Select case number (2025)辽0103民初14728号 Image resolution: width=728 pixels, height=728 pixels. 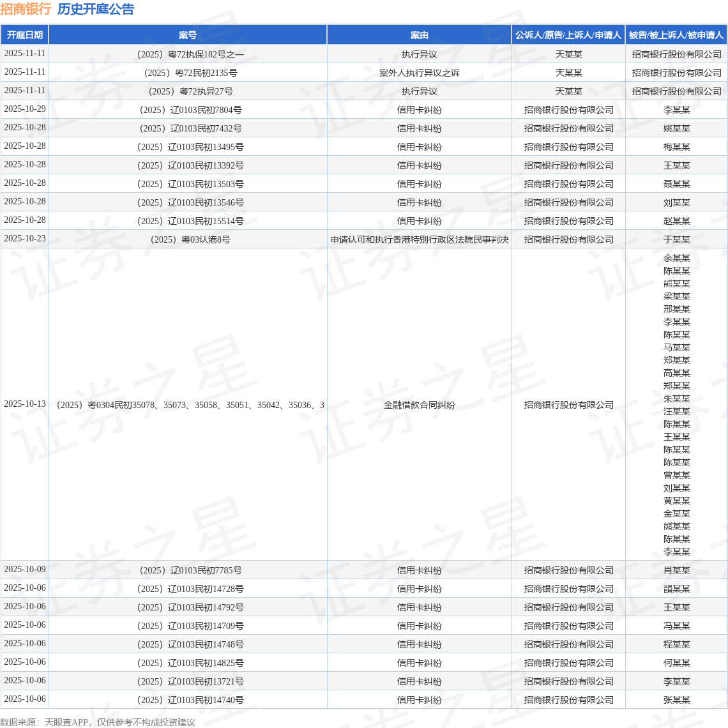tap(190, 589)
